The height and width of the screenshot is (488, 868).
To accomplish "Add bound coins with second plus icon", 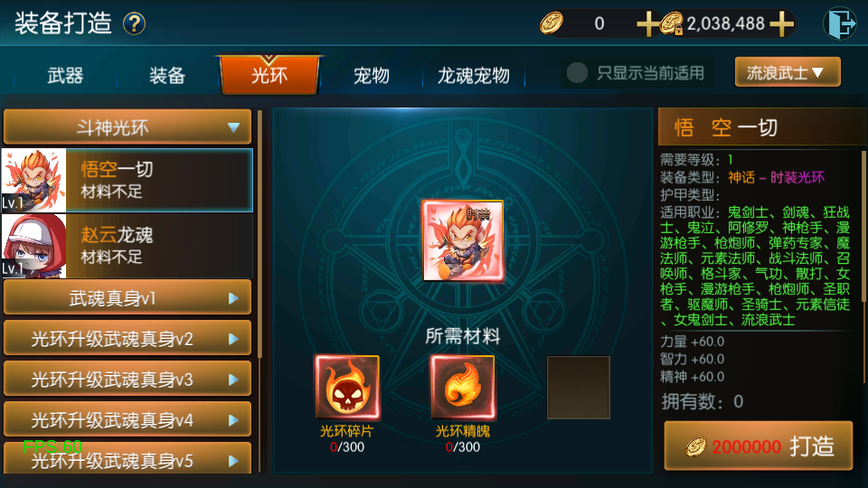I will [x=781, y=24].
